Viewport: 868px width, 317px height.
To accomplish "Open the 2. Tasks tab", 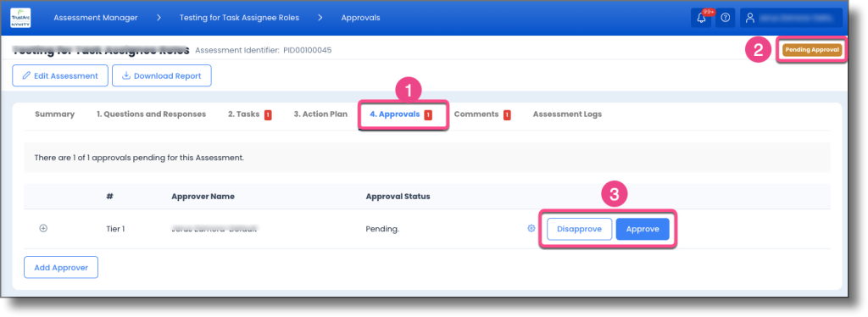I will (x=250, y=114).
